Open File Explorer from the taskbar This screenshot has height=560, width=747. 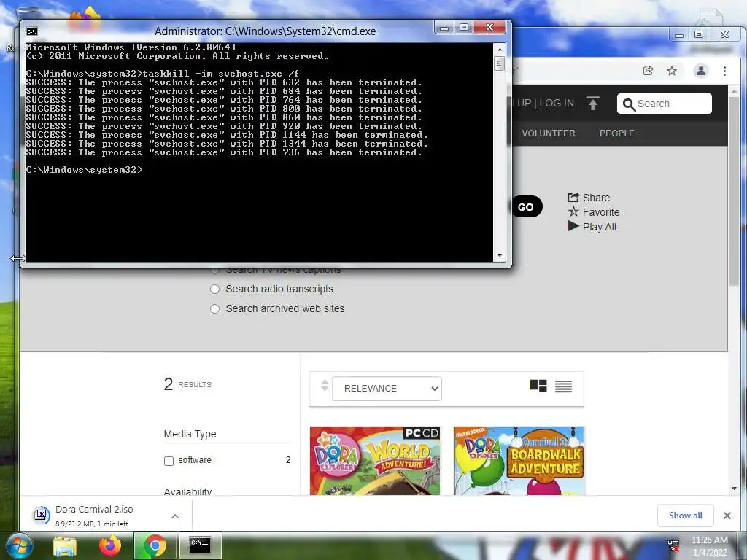pyautogui.click(x=65, y=546)
